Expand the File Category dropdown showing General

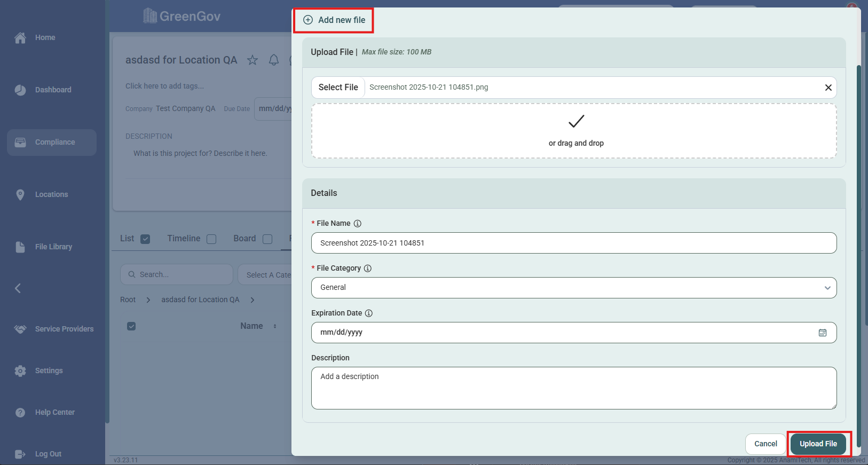point(573,288)
